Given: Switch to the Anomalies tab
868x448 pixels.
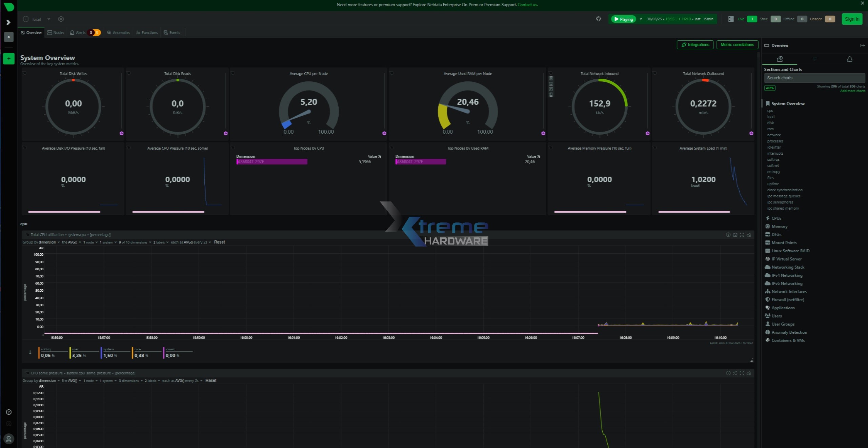Looking at the screenshot, I should (x=119, y=33).
